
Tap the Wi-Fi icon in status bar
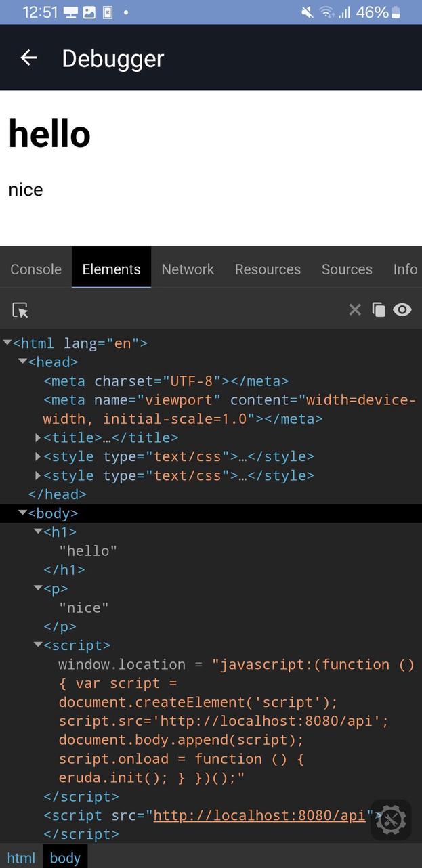click(326, 12)
